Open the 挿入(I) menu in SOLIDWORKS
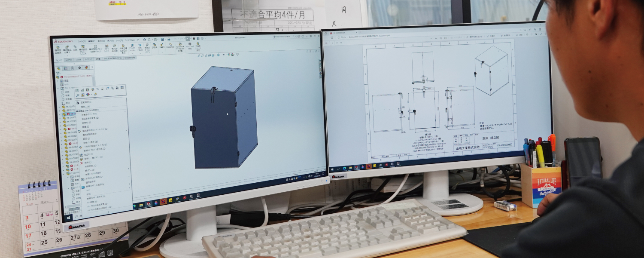This screenshot has height=258, width=644. [x=110, y=41]
